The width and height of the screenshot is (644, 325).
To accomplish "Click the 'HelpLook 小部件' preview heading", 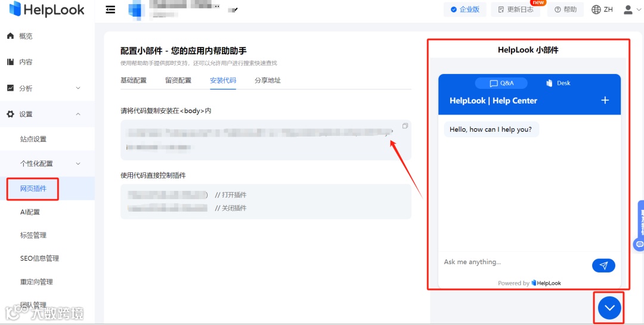I will tap(528, 50).
